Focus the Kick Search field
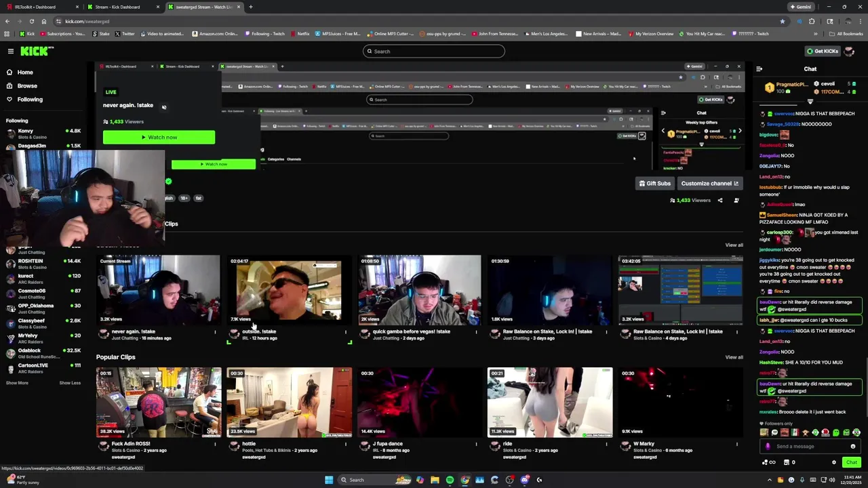The image size is (868, 488). pos(434,52)
